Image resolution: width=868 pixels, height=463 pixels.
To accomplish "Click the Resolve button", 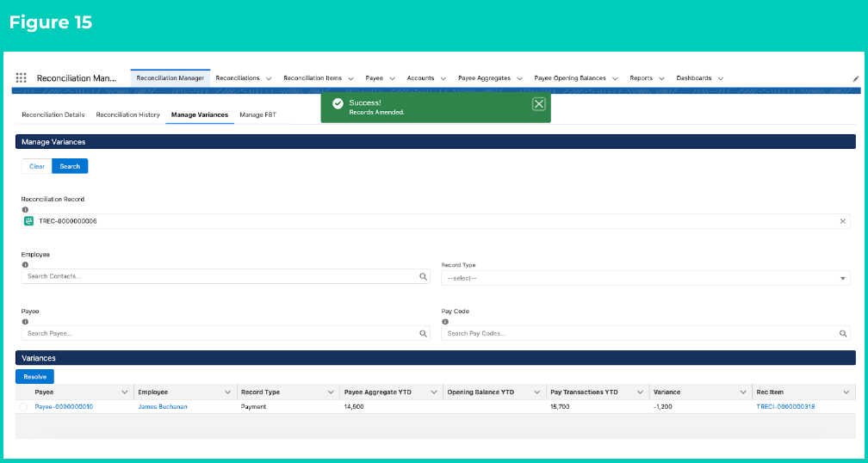I will 34,376.
